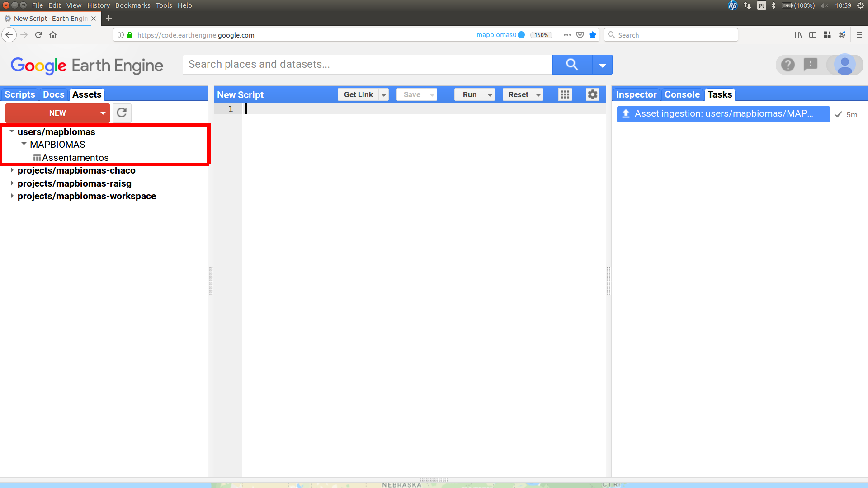
Task: Open the help question mark icon
Action: pyautogui.click(x=788, y=65)
